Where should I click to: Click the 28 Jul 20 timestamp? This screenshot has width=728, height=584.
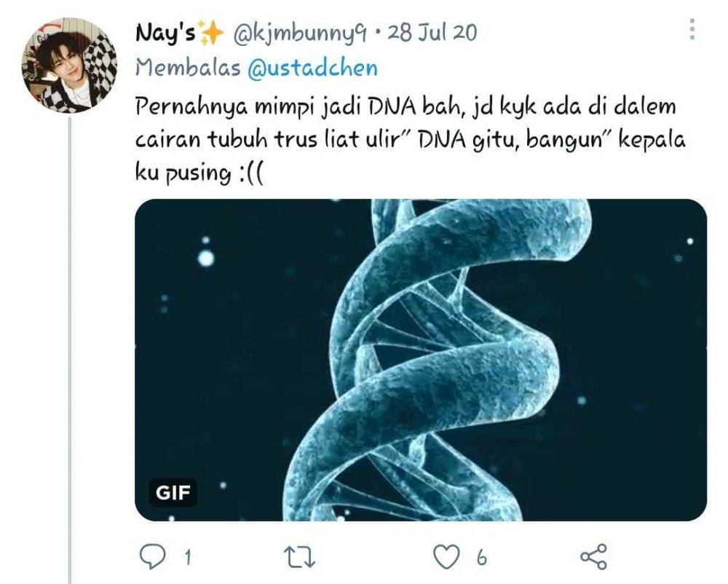click(x=432, y=33)
